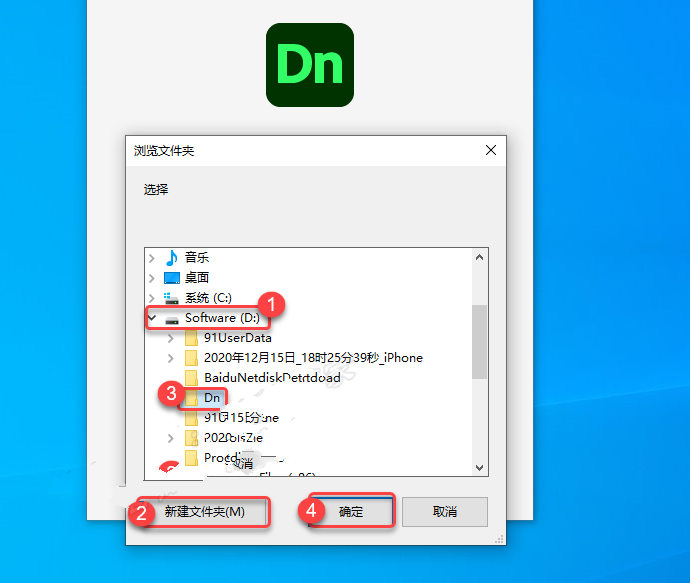Click the 确定 button
This screenshot has width=690, height=583.
pyautogui.click(x=351, y=511)
